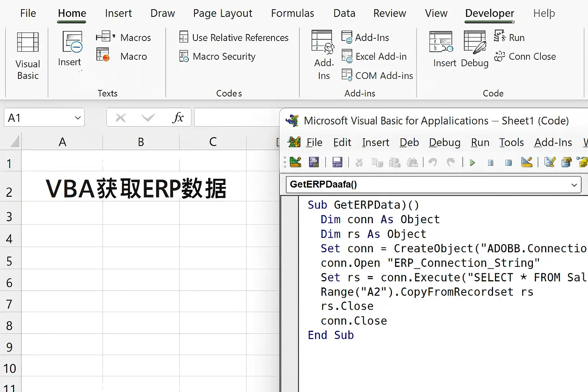Image resolution: width=588 pixels, height=392 pixels.
Task: Click the Undo arrow in the VBA toolbar
Action: tap(433, 162)
